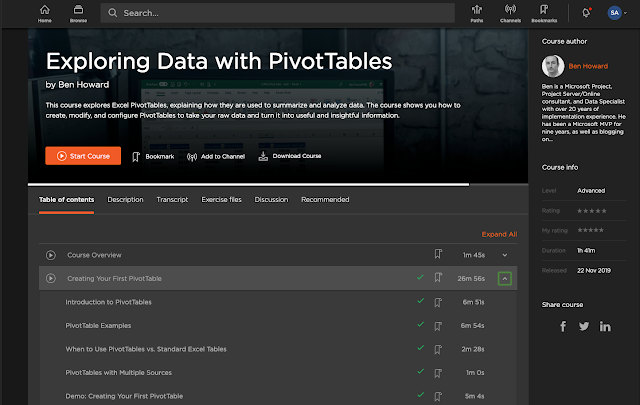Switch to the Transcript tab
The height and width of the screenshot is (405, 640).
tap(172, 200)
